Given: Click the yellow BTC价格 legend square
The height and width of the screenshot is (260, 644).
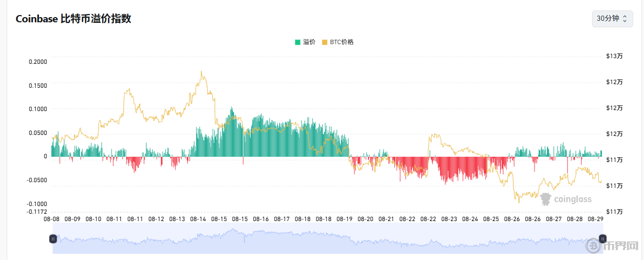Looking at the screenshot, I should pyautogui.click(x=325, y=42).
